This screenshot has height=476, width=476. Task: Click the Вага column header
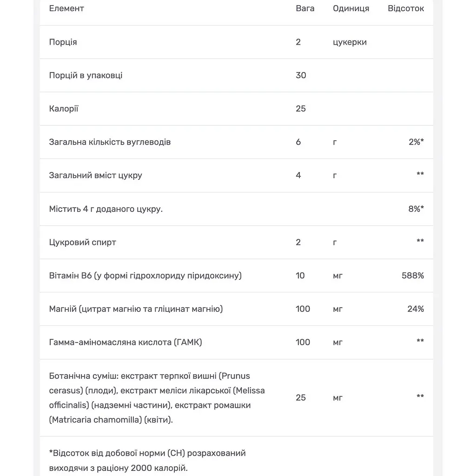pos(305,8)
